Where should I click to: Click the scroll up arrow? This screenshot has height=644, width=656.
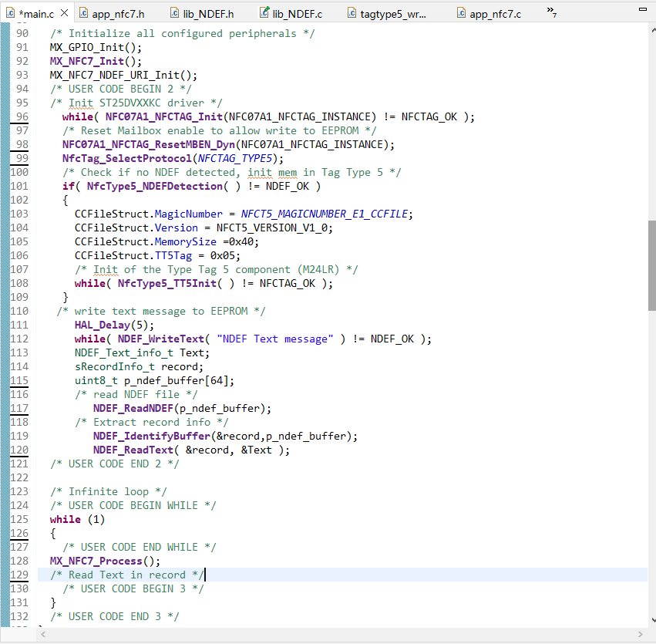click(x=653, y=30)
